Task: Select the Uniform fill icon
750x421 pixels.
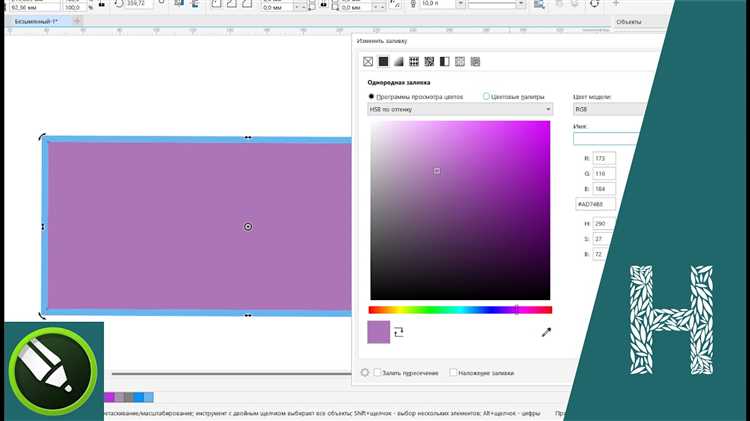Action: (x=383, y=62)
